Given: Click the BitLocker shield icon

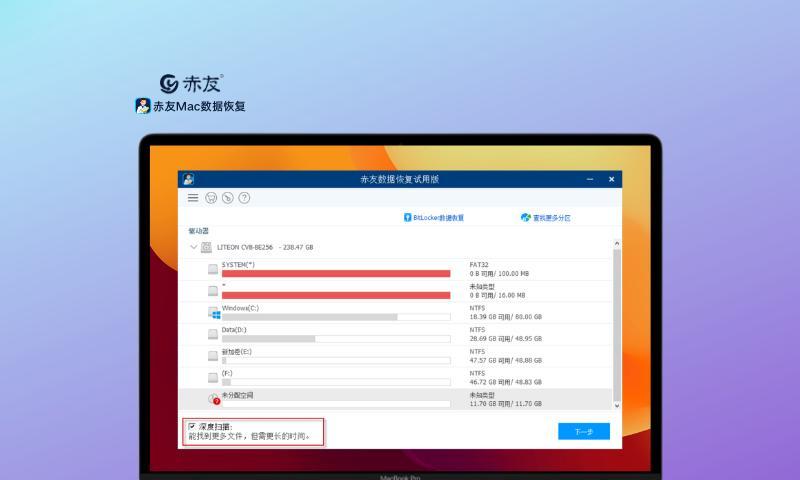Looking at the screenshot, I should point(407,218).
